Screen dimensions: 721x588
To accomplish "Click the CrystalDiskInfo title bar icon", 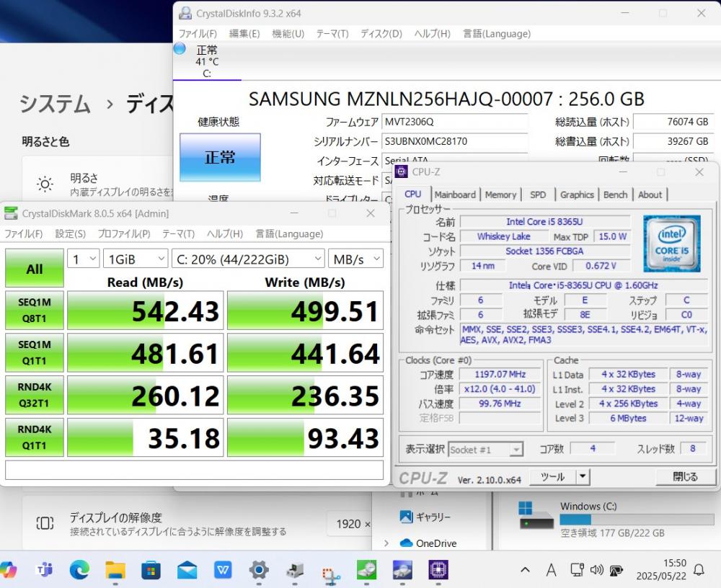I will tap(185, 14).
